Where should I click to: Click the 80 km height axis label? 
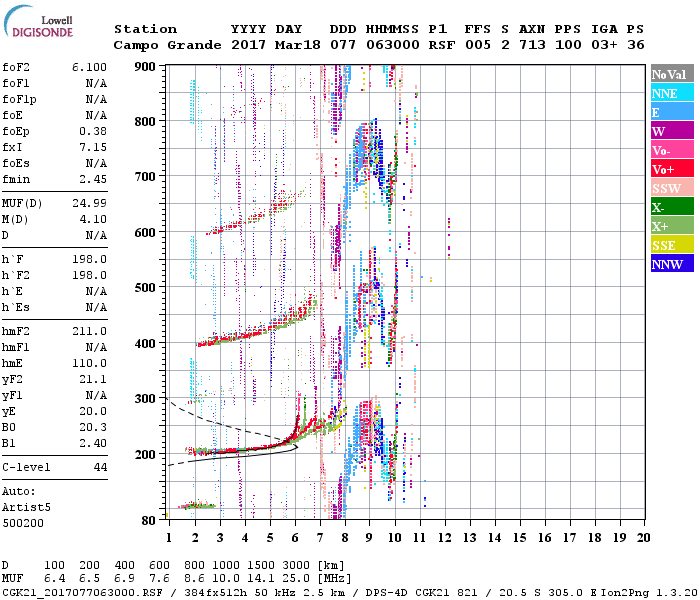coord(148,521)
